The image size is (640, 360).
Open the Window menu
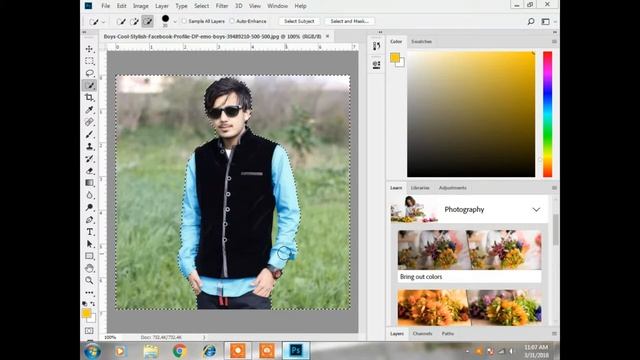[277, 6]
